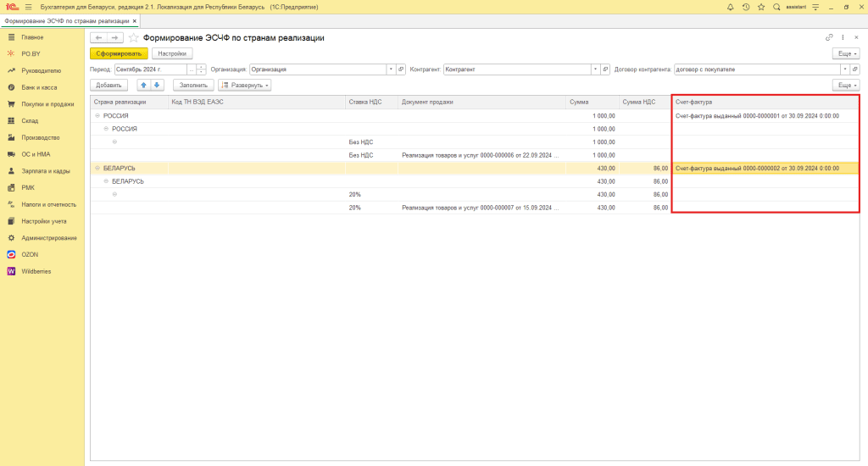Open notifications bell

pos(730,7)
